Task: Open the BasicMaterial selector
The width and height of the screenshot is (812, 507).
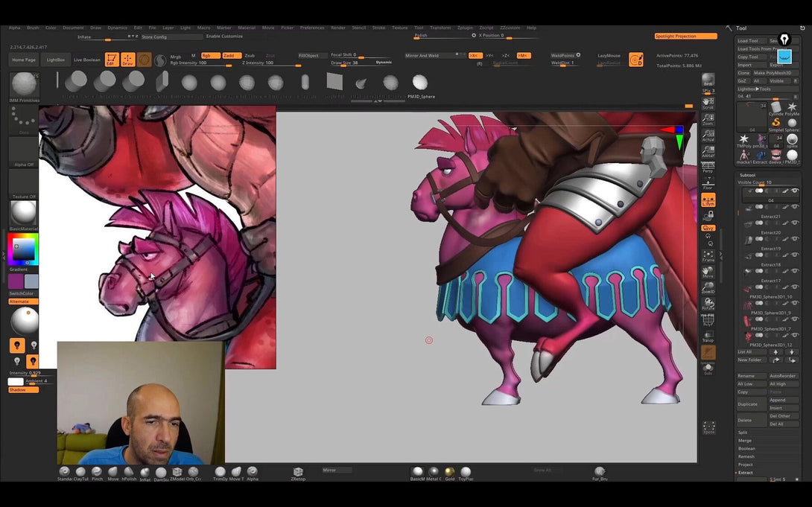Action: tap(24, 215)
